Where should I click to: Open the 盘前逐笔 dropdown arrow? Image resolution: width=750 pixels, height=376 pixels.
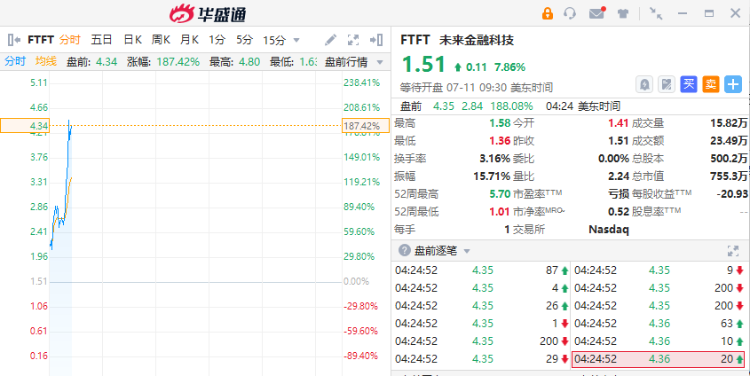(467, 251)
